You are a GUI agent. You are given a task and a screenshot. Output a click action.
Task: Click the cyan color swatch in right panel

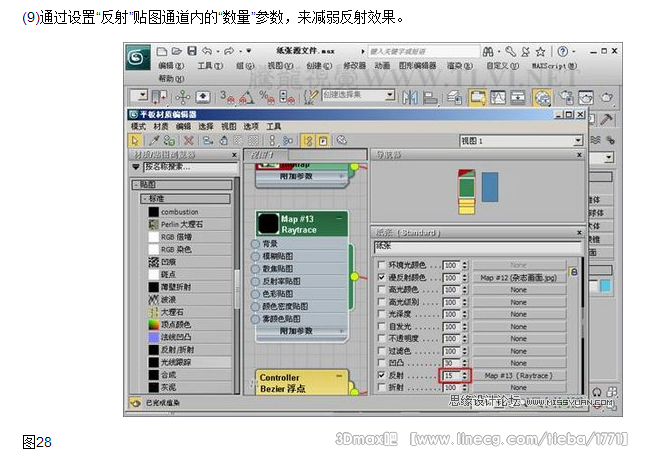[605, 286]
